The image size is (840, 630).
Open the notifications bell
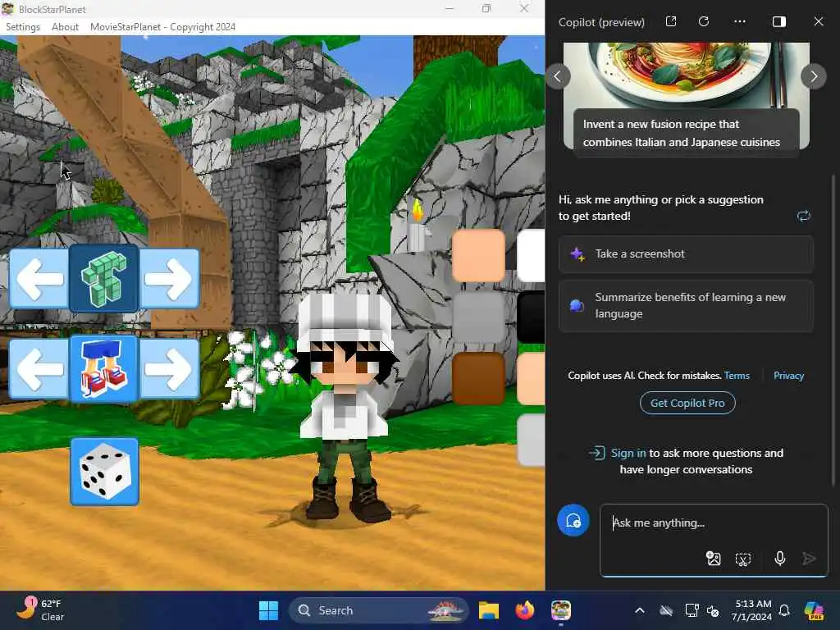[784, 610]
